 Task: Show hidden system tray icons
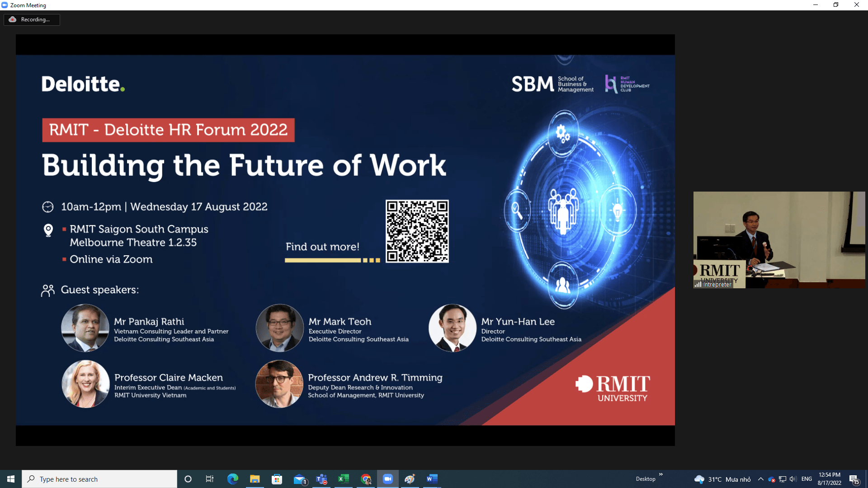pyautogui.click(x=761, y=479)
